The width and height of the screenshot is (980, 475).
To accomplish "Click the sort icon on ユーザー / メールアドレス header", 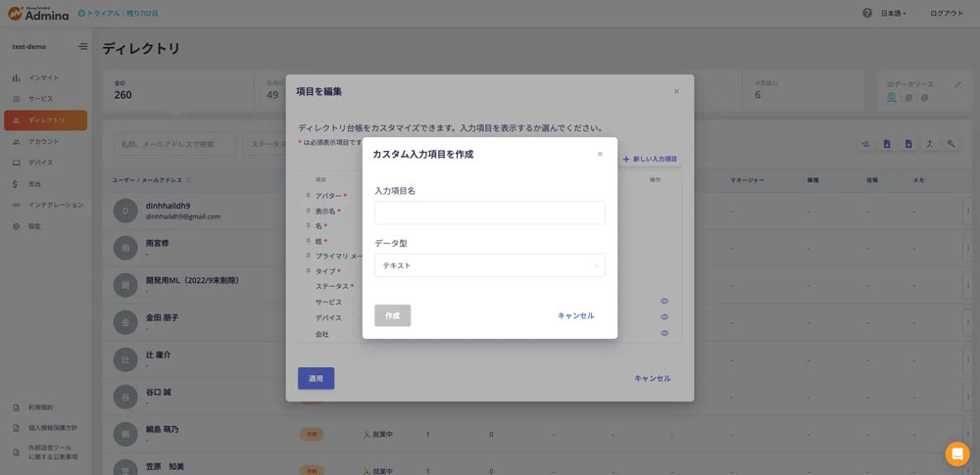I will pyautogui.click(x=189, y=180).
